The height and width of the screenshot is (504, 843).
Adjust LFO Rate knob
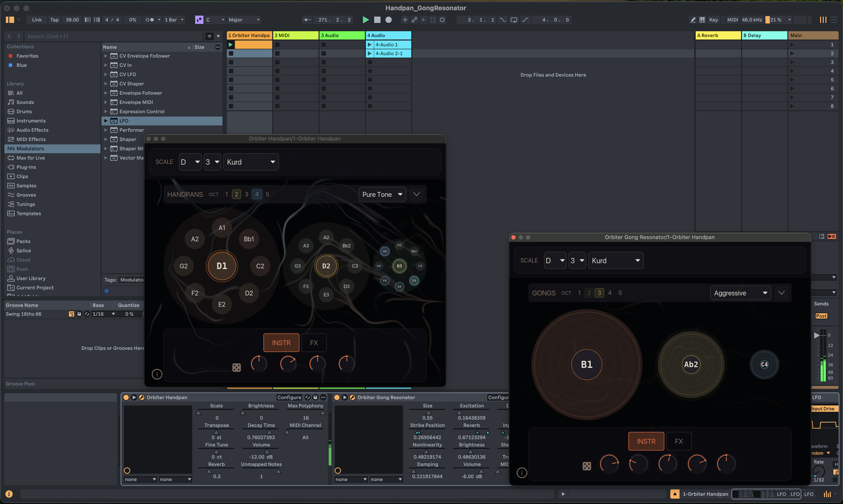pos(819,471)
